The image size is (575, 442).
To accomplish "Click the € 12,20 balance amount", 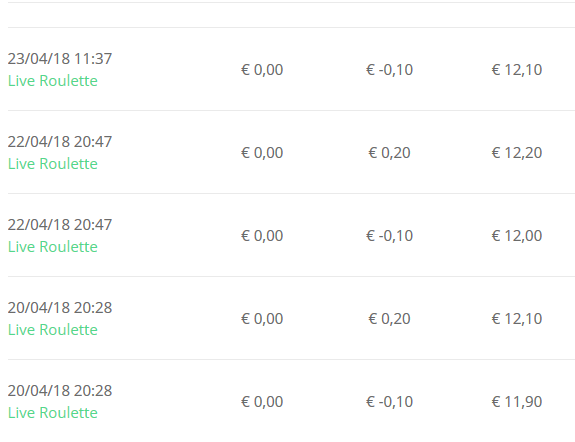I will [x=517, y=153].
